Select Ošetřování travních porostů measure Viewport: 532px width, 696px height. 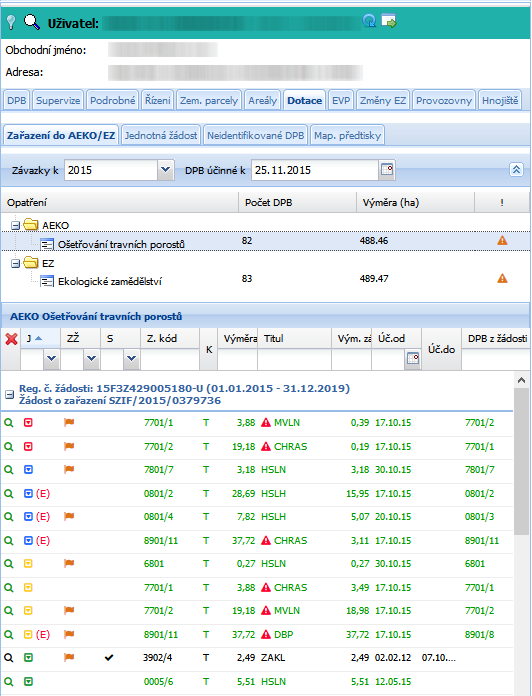click(121, 244)
